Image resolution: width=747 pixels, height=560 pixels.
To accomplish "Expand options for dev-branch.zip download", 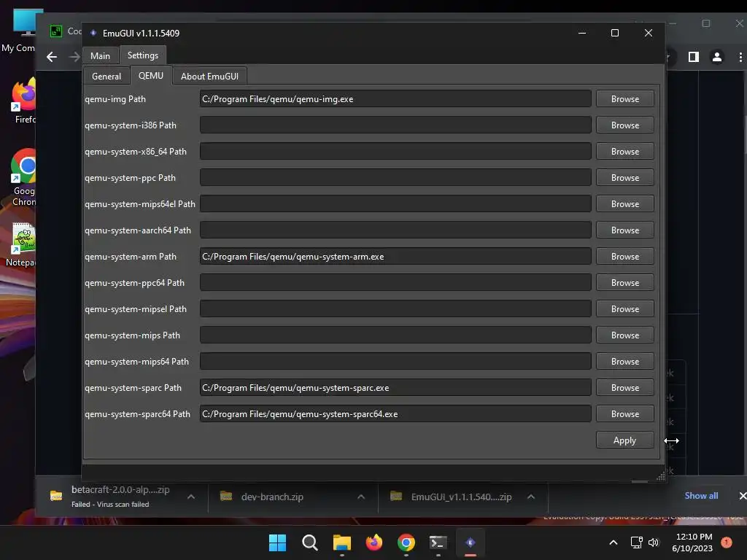I will tap(361, 497).
